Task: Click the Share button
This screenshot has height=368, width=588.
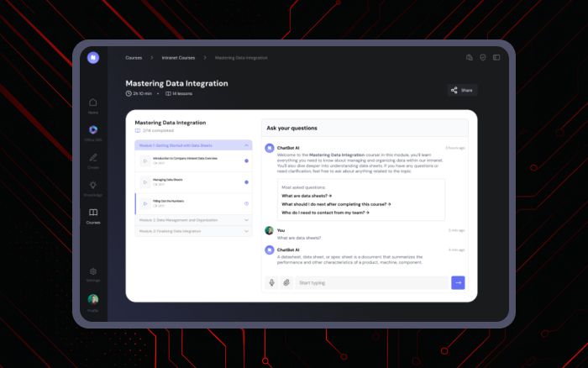Action: (x=462, y=90)
